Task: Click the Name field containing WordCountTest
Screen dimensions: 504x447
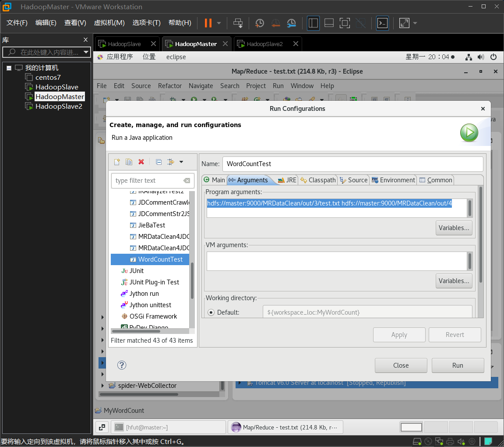Action: [x=352, y=164]
